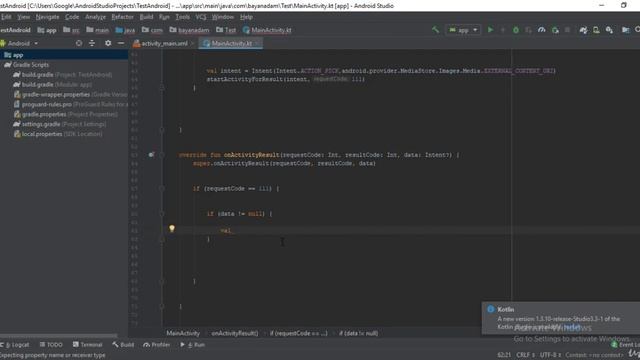
Task: Open the profiler gauge icon in toolbar
Action: coord(542,30)
